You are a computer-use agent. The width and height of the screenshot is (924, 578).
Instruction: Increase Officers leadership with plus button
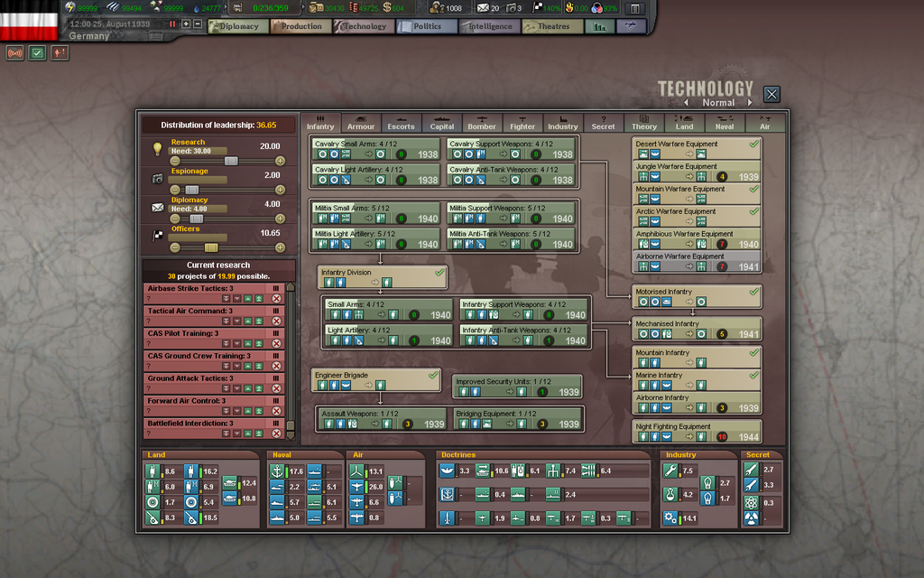[280, 247]
